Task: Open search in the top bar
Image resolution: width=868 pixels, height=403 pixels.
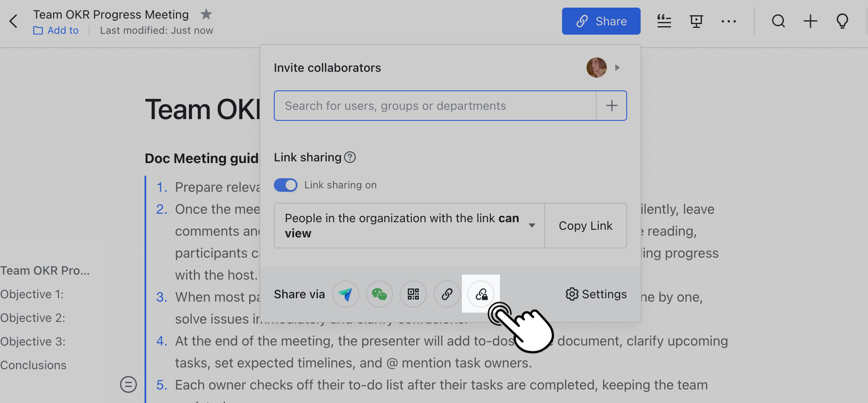Action: pyautogui.click(x=778, y=21)
